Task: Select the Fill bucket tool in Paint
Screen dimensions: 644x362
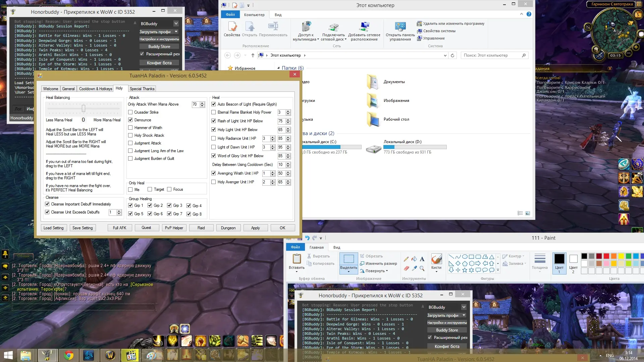Action: [x=414, y=259]
